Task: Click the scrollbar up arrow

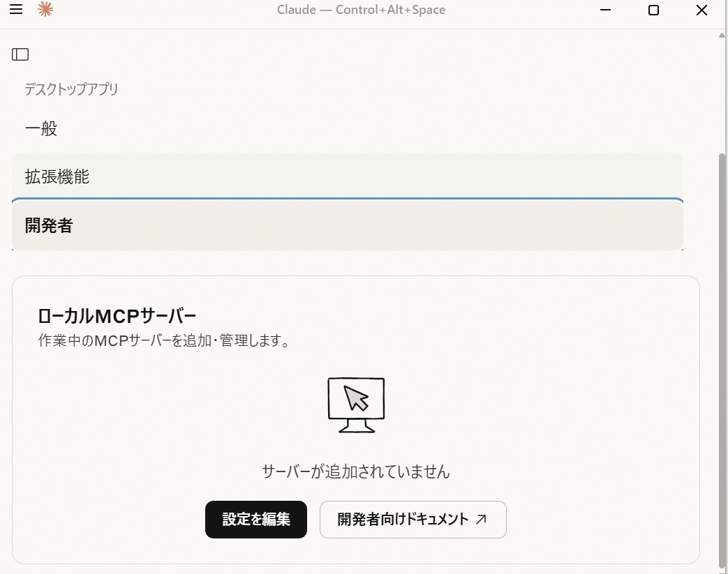Action: pyautogui.click(x=722, y=36)
